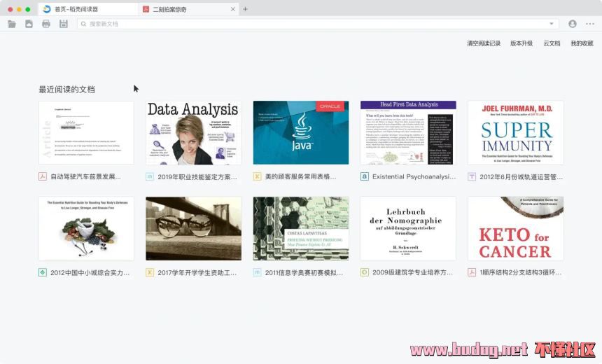Viewport: 602px width, 364px height.
Task: Open file name Existential Psychoanalysi…
Action: coord(414,176)
